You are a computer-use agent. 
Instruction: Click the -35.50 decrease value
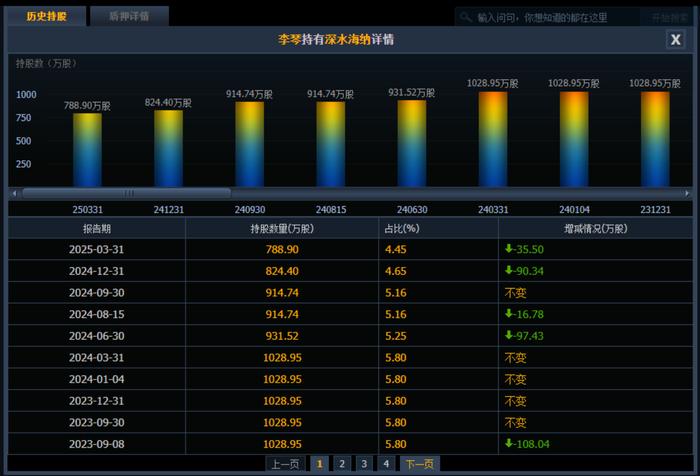[524, 250]
